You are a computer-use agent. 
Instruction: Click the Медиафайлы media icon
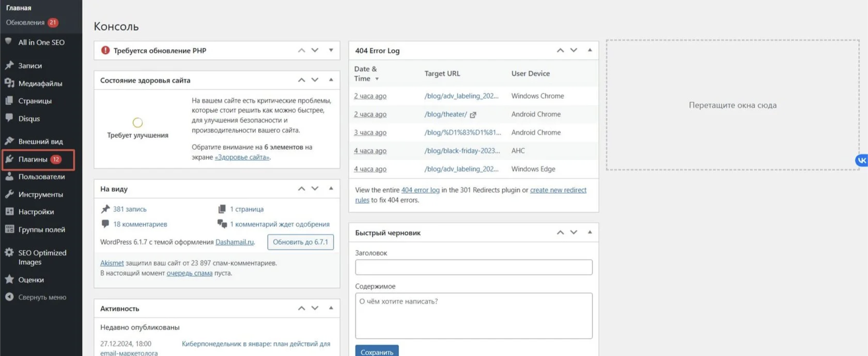10,83
